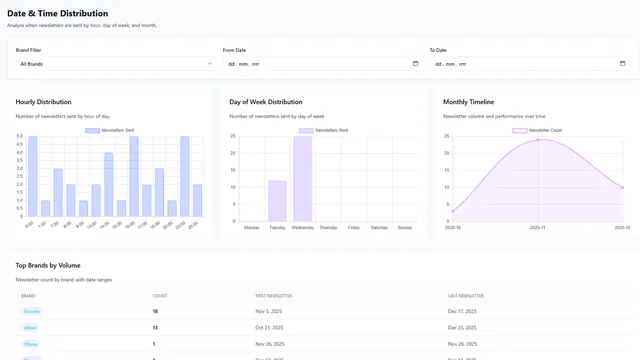Click the Tuesday bar in weekday chart
Image resolution: width=640 pixels, height=360 pixels.
click(277, 201)
